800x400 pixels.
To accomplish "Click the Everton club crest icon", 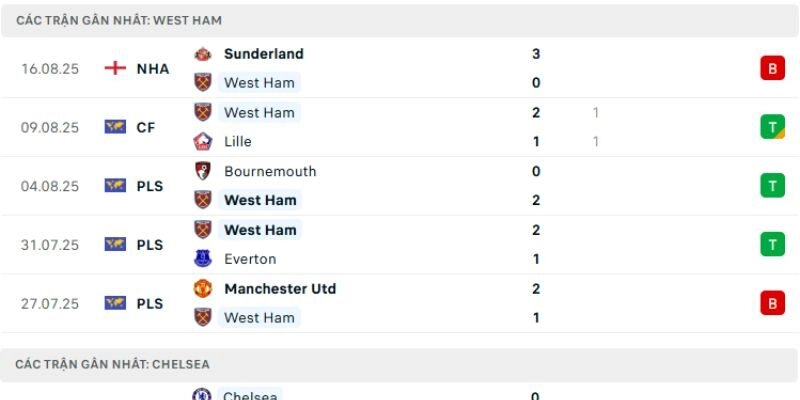I will 203,259.
